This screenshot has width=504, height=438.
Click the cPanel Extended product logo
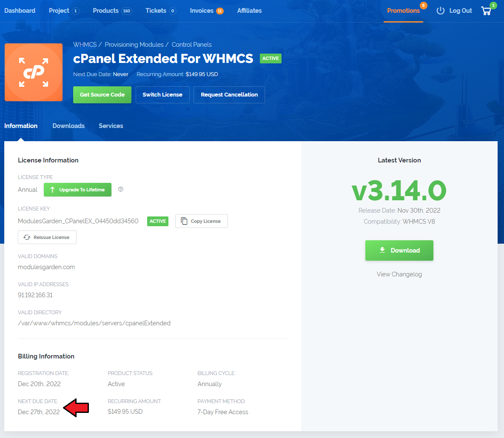(x=34, y=72)
